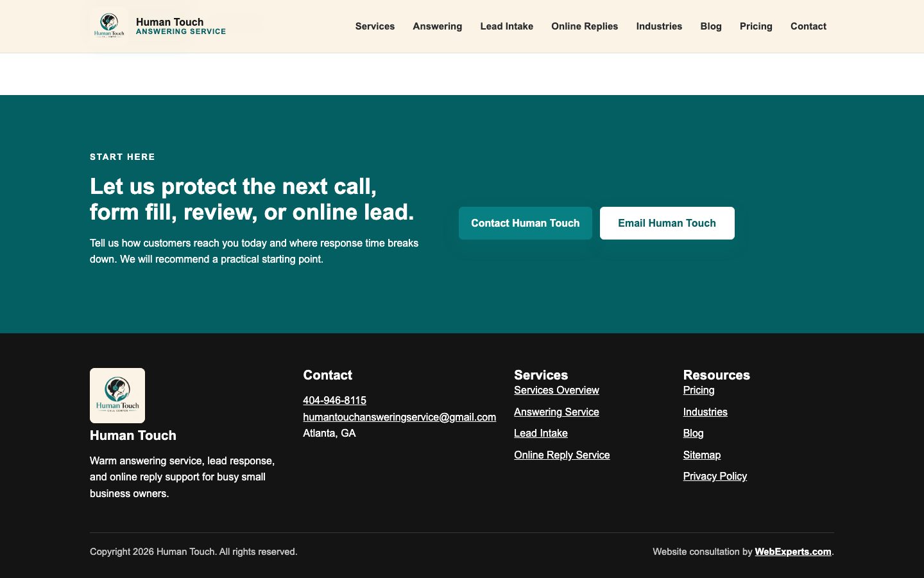Click the Email Human Touch button
Image resolution: width=924 pixels, height=578 pixels.
click(x=667, y=223)
